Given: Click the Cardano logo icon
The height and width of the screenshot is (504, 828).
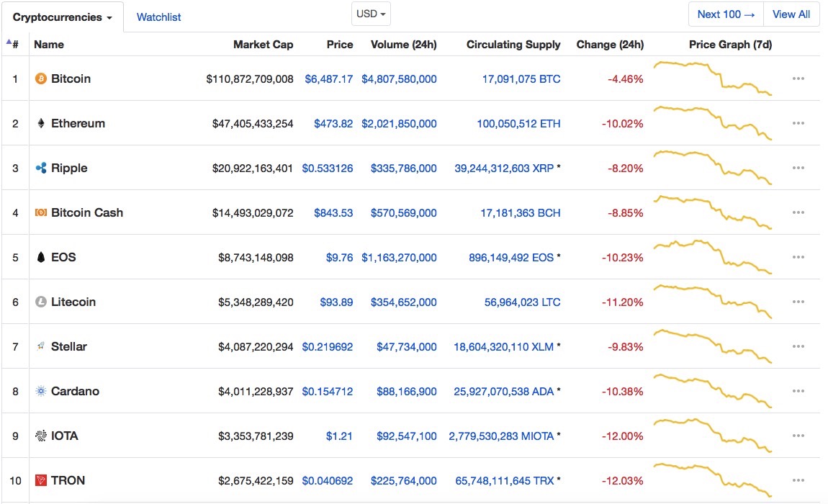Looking at the screenshot, I should tap(40, 391).
